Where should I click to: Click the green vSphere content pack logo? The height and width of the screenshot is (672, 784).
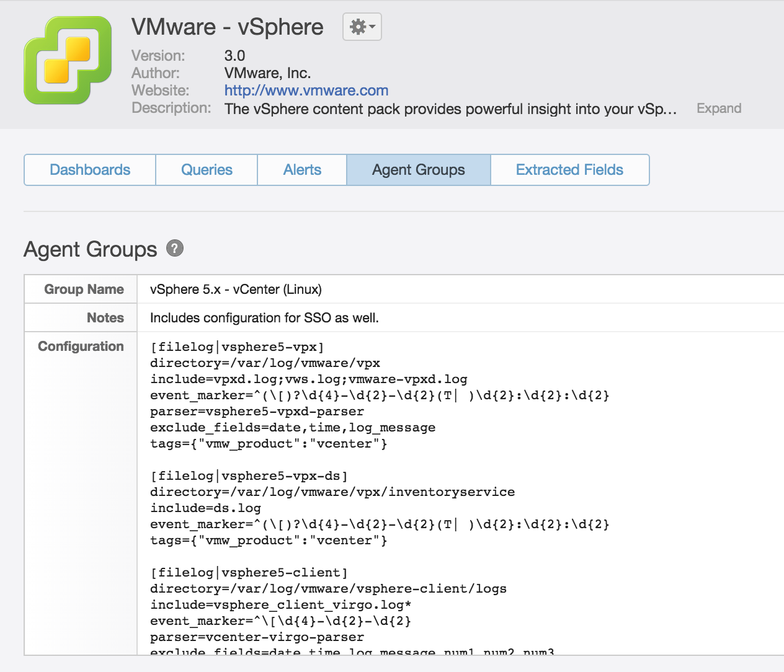(68, 60)
